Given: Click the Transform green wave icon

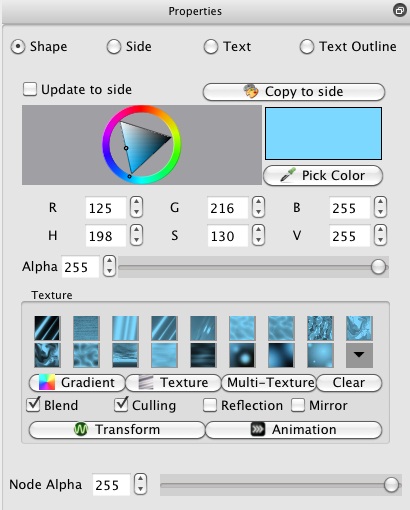Looking at the screenshot, I should pyautogui.click(x=81, y=429).
